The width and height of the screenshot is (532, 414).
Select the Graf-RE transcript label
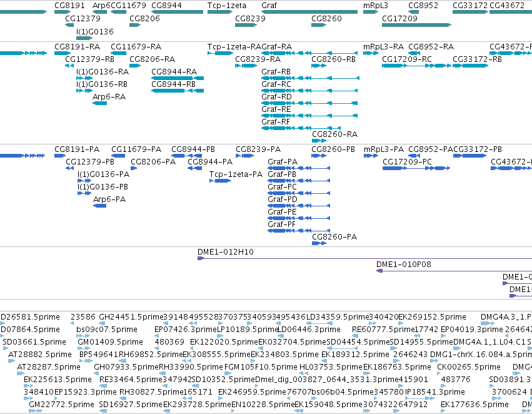pos(276,109)
